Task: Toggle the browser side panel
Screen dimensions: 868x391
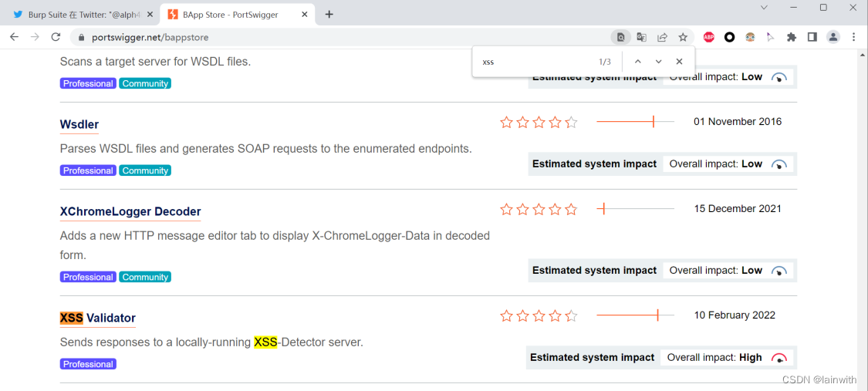Action: click(x=812, y=37)
